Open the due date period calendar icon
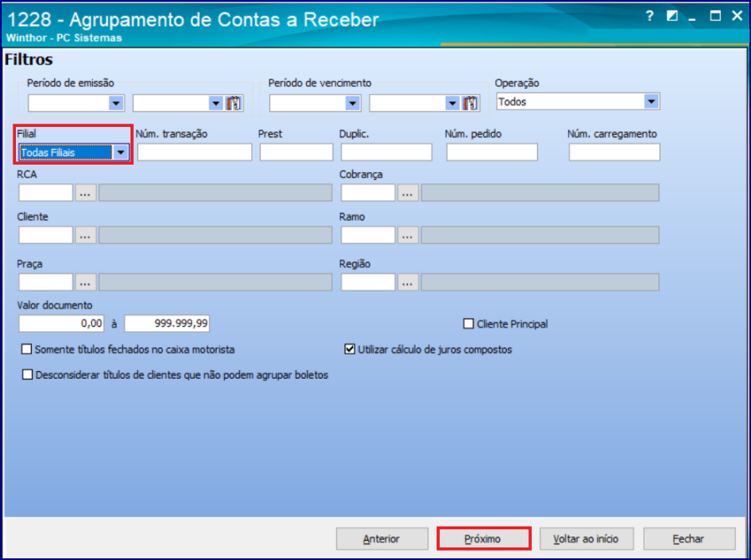Screen dimensions: 751x560 click(x=470, y=103)
